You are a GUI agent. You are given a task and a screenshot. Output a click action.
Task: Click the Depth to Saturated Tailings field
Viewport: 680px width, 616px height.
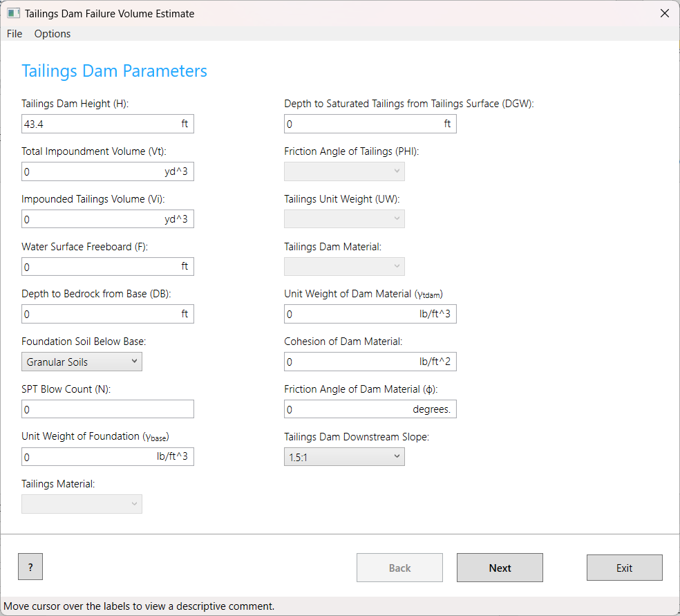pos(359,124)
